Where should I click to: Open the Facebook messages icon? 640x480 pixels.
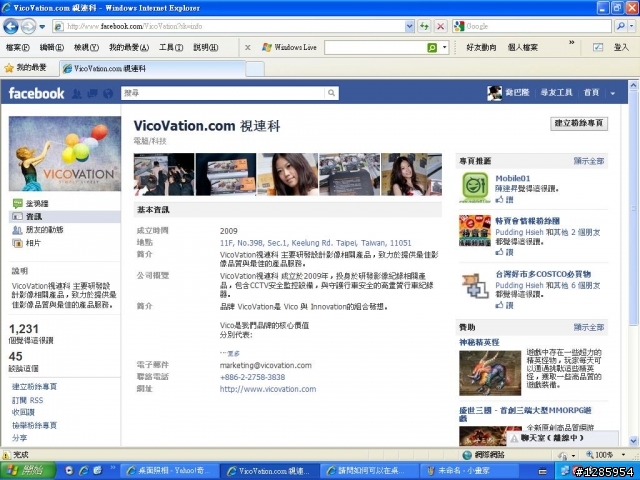(92, 94)
